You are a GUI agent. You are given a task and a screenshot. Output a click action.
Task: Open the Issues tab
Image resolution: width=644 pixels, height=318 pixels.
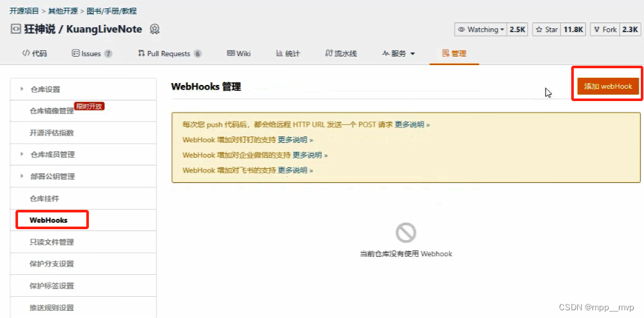pyautogui.click(x=91, y=53)
